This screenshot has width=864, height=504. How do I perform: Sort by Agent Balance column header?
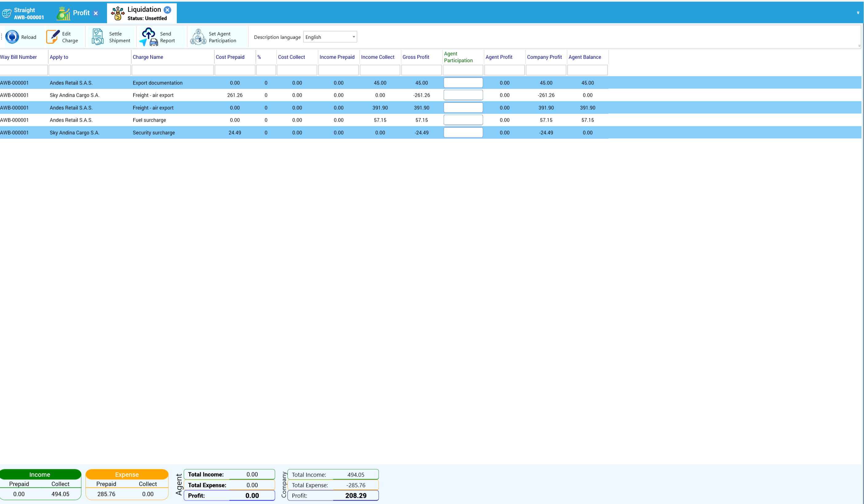[x=585, y=57]
